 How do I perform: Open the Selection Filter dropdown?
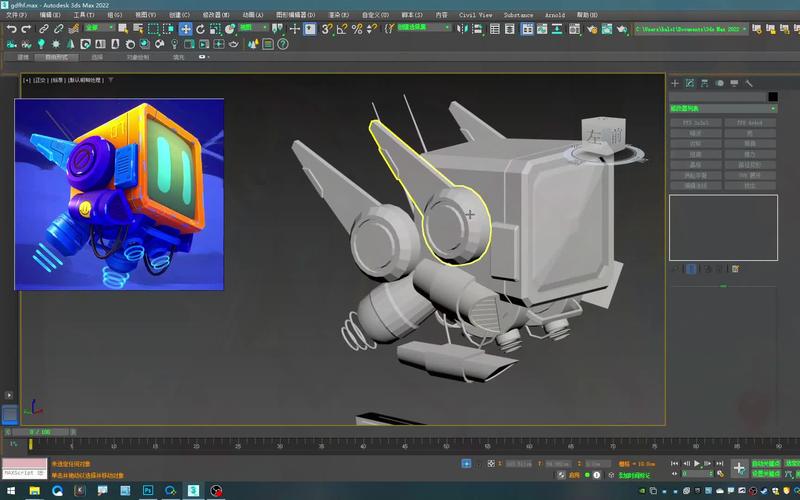(x=99, y=28)
